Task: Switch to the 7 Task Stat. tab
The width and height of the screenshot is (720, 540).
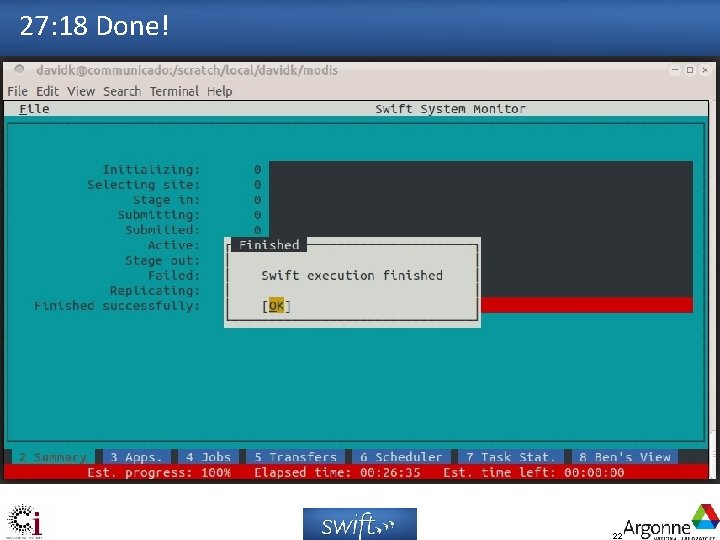Action: pos(511,457)
